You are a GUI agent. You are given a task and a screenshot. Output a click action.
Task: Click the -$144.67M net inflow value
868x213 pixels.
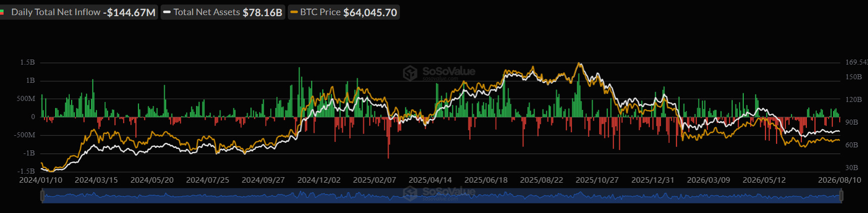[x=129, y=13]
